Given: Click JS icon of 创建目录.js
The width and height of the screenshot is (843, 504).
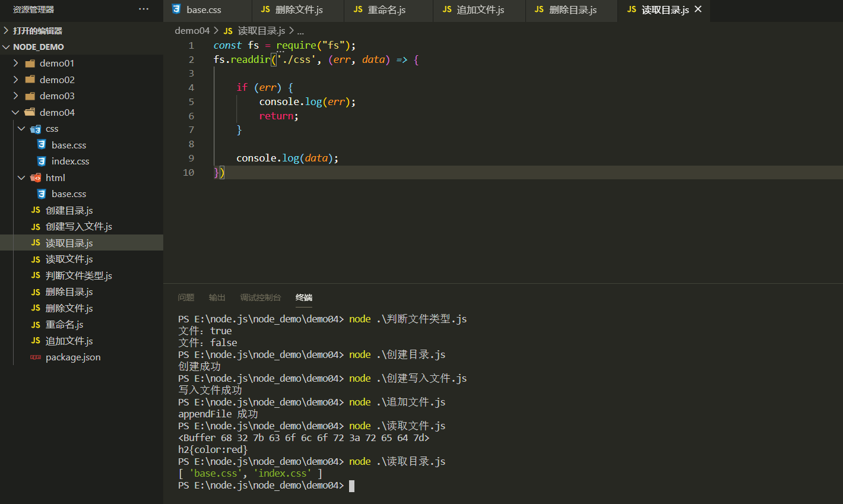Looking at the screenshot, I should (36, 210).
